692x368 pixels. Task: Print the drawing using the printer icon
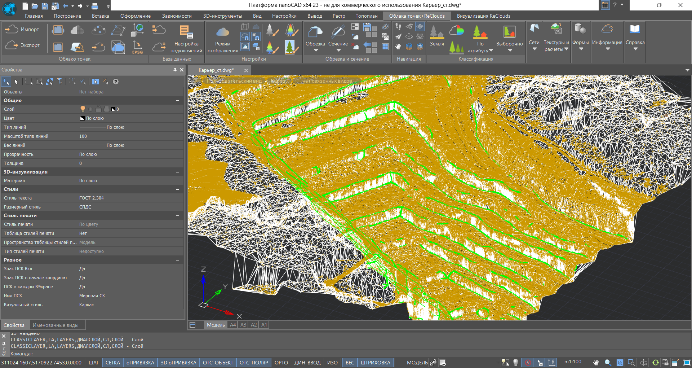coord(95,6)
